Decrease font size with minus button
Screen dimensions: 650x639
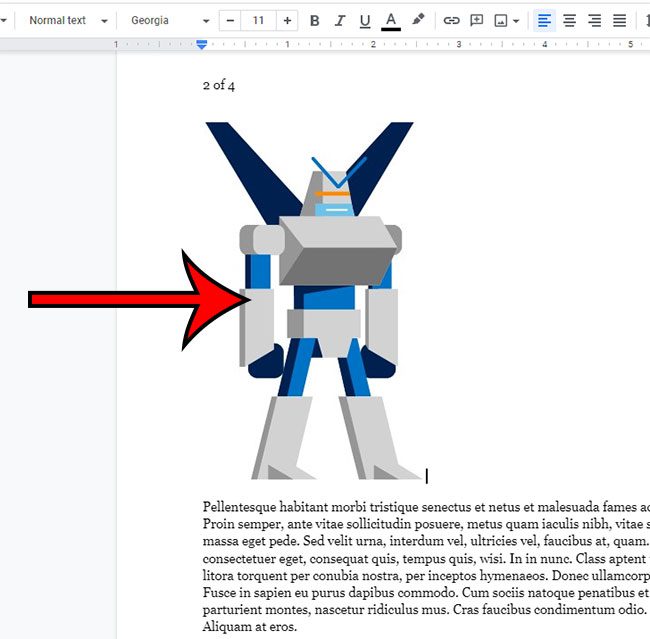coord(231,20)
